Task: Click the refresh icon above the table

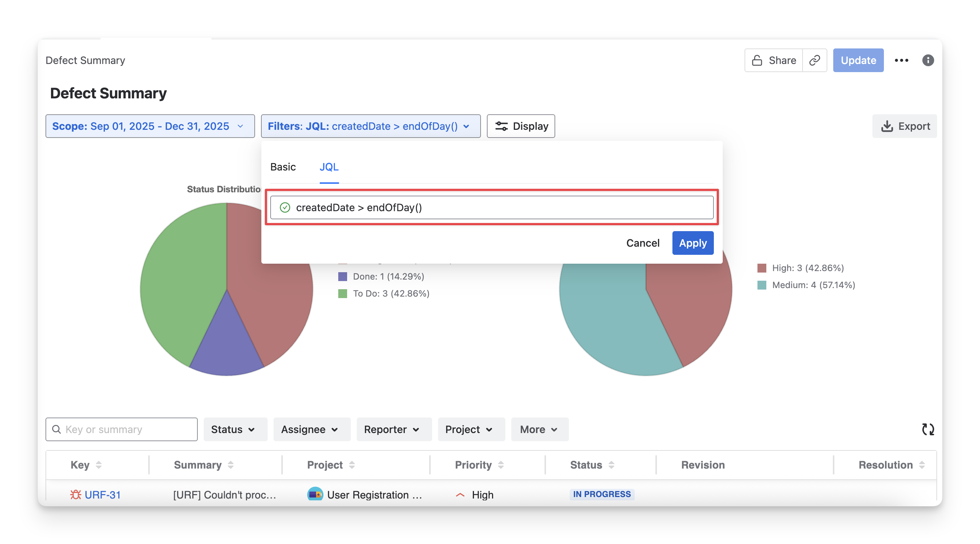Action: (928, 429)
